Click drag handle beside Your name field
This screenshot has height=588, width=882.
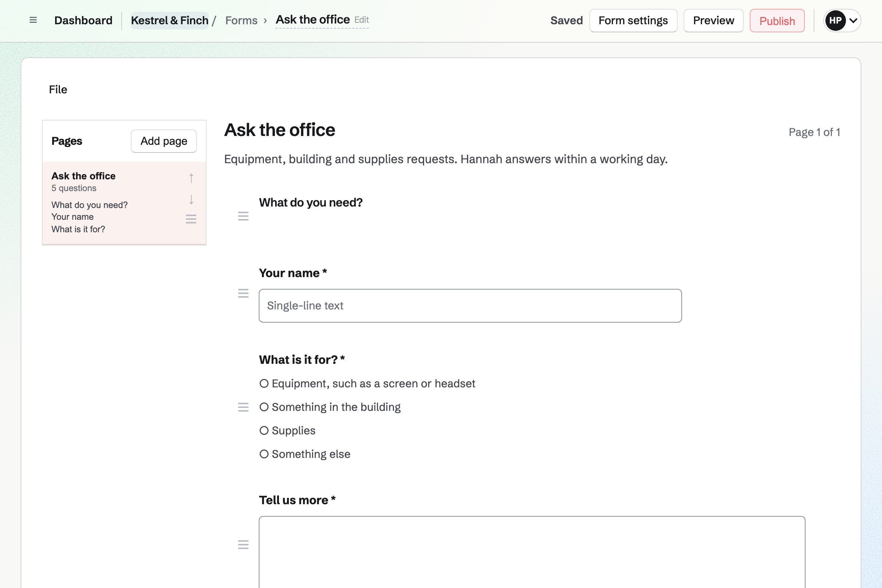point(243,293)
